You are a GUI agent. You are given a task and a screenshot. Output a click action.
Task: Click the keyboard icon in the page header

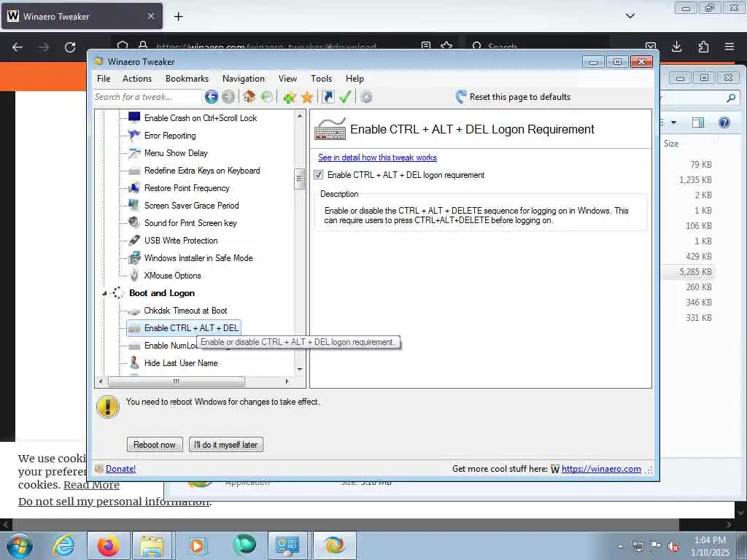[x=330, y=129]
